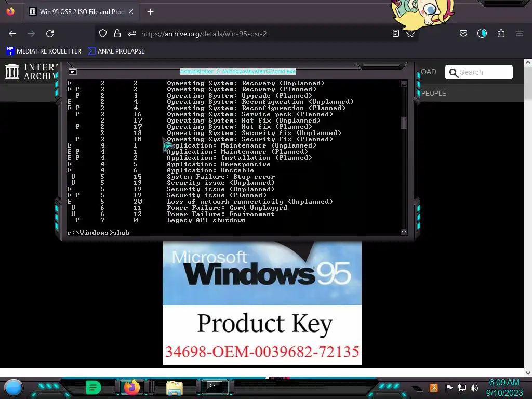Viewport: 532px width, 399px height.
Task: Switch to Command Prompt on taskbar
Action: (x=215, y=387)
